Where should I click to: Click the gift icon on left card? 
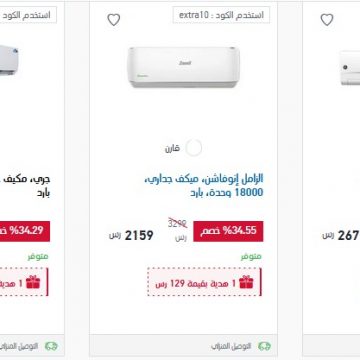[33, 282]
